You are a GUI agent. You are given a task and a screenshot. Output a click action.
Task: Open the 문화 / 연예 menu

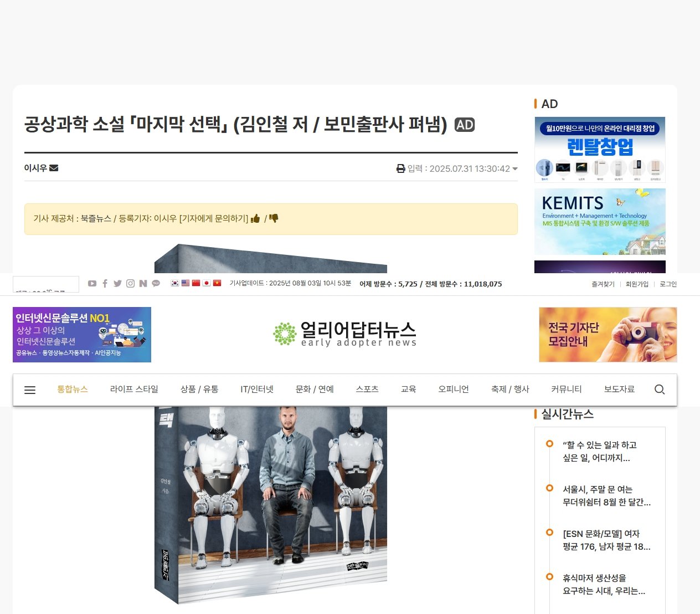pyautogui.click(x=315, y=390)
